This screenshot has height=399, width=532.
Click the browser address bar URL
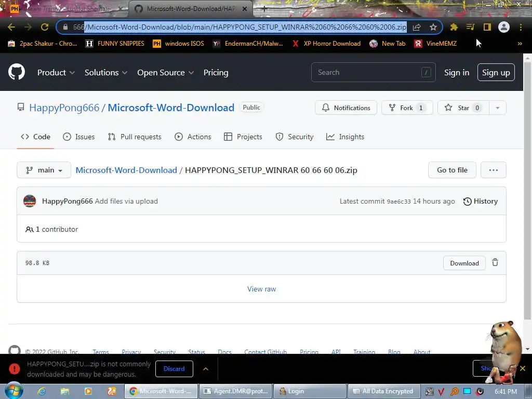point(240,27)
